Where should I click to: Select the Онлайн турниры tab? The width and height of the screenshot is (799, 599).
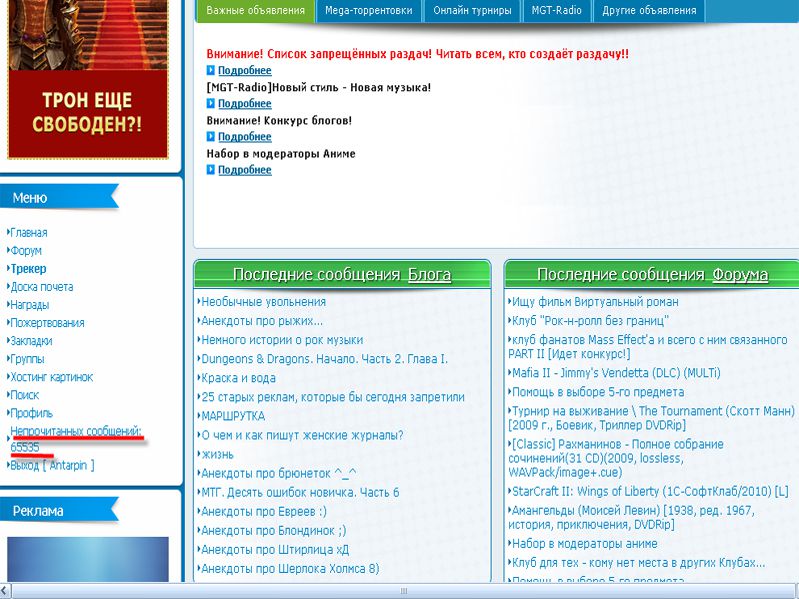[472, 11]
